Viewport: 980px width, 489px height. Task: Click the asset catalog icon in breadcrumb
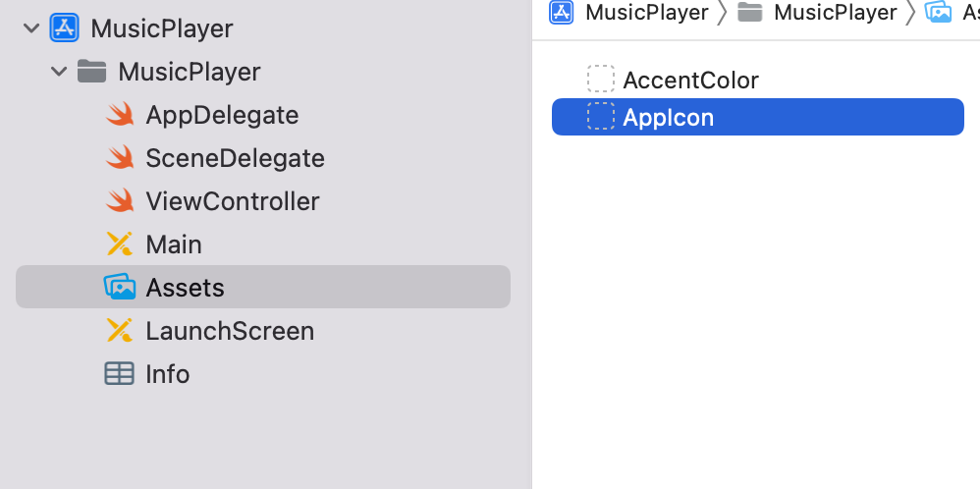pos(938,12)
